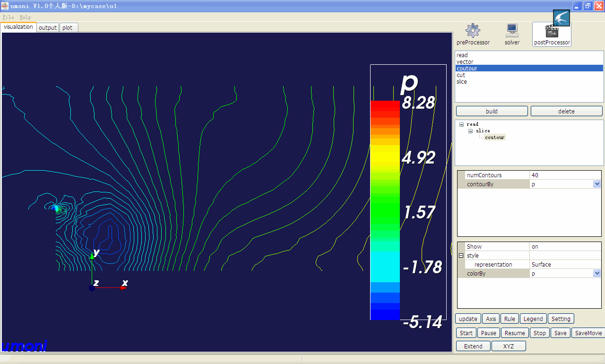Collapse the read tree node

point(461,124)
